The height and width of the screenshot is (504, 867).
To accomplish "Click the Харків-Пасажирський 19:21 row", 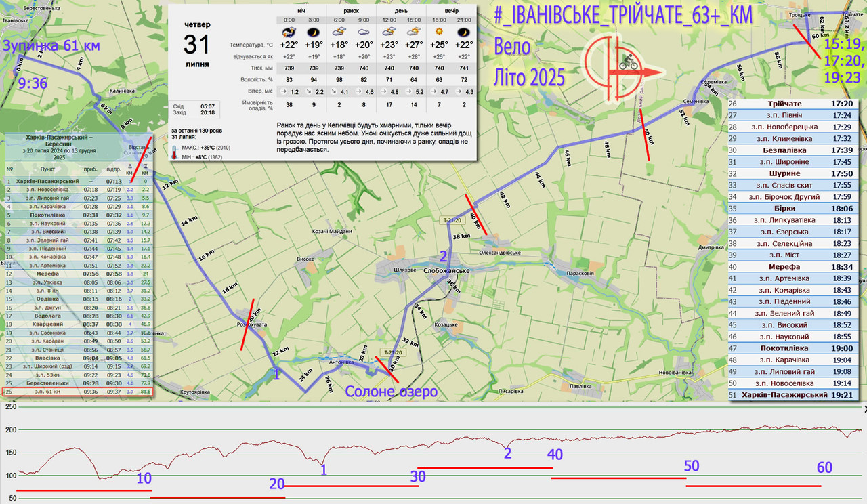I will pos(793,394).
